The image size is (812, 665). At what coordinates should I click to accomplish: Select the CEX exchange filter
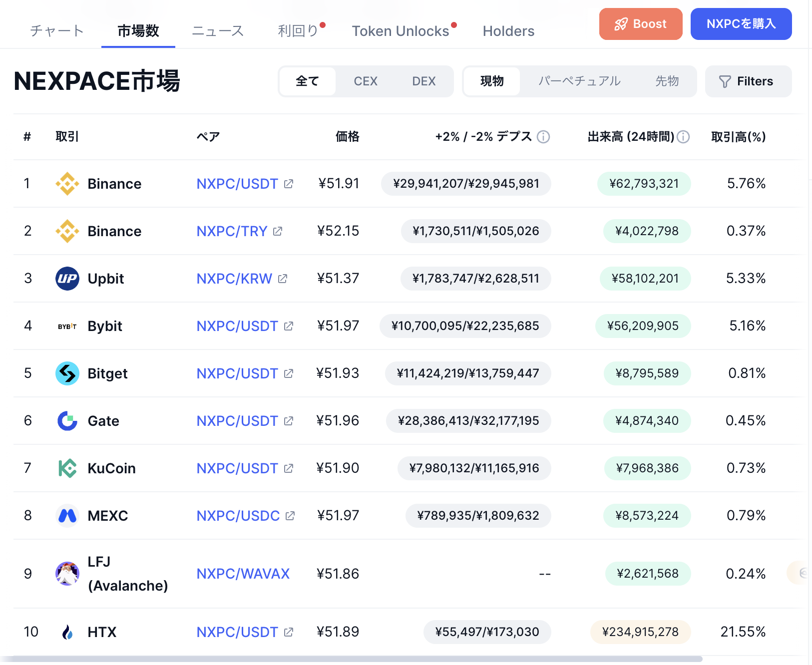tap(366, 81)
